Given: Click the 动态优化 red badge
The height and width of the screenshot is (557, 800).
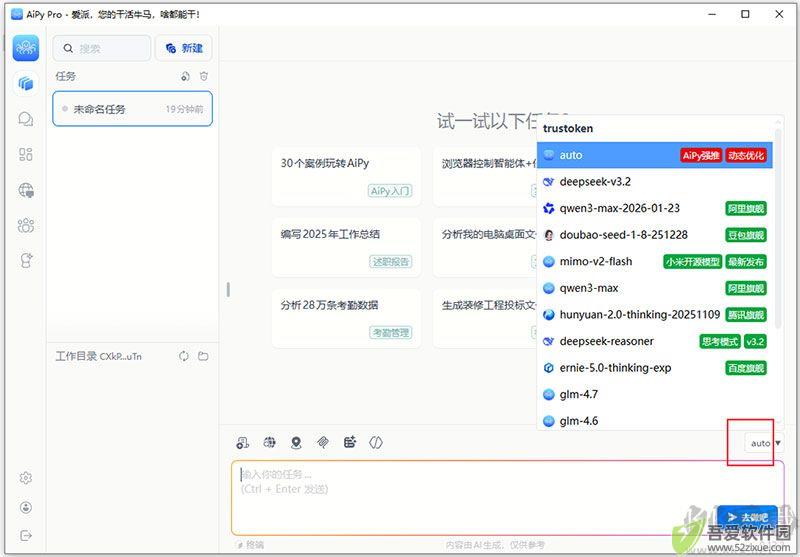Looking at the screenshot, I should (746, 156).
